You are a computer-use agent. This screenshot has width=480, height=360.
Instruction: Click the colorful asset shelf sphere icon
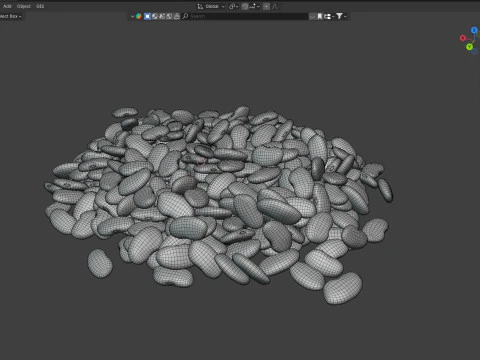click(x=139, y=16)
